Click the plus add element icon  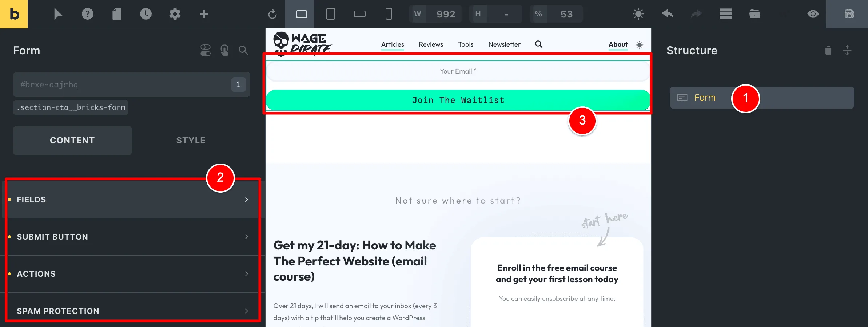pyautogui.click(x=204, y=14)
